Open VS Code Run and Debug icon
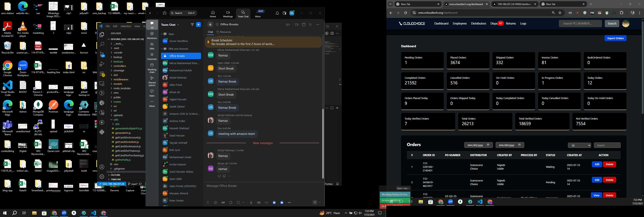Screen dimensions: 644x217 click(x=102, y=64)
